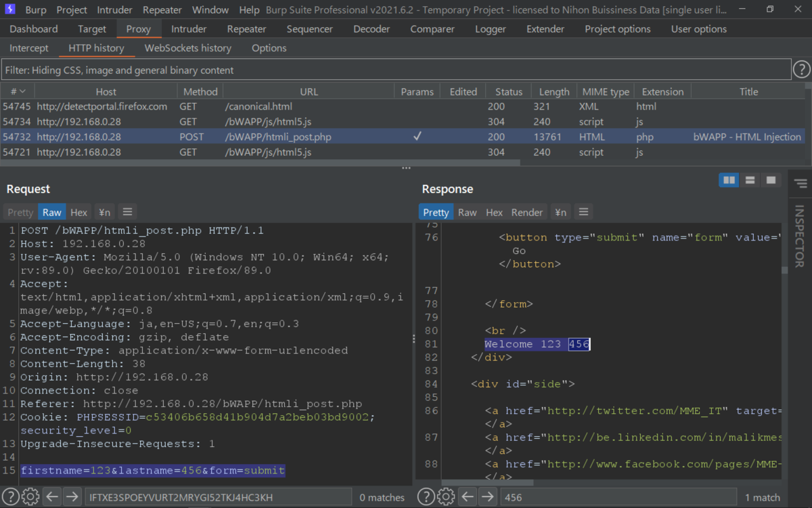Switch request view to Pretty

pos(20,212)
